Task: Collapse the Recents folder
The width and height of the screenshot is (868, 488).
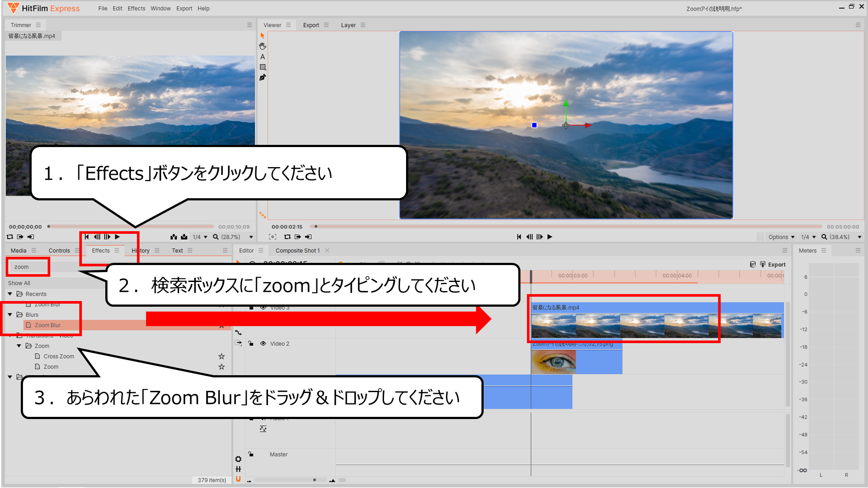Action: (10, 294)
